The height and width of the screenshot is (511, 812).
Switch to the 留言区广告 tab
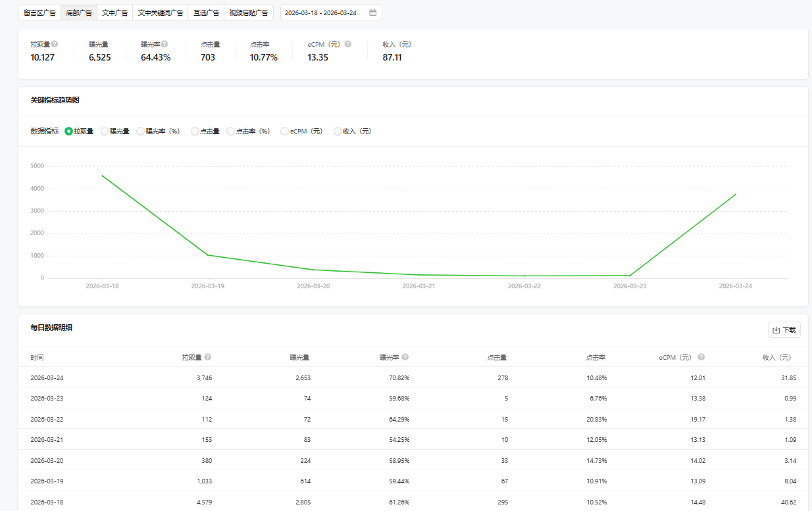click(x=39, y=12)
